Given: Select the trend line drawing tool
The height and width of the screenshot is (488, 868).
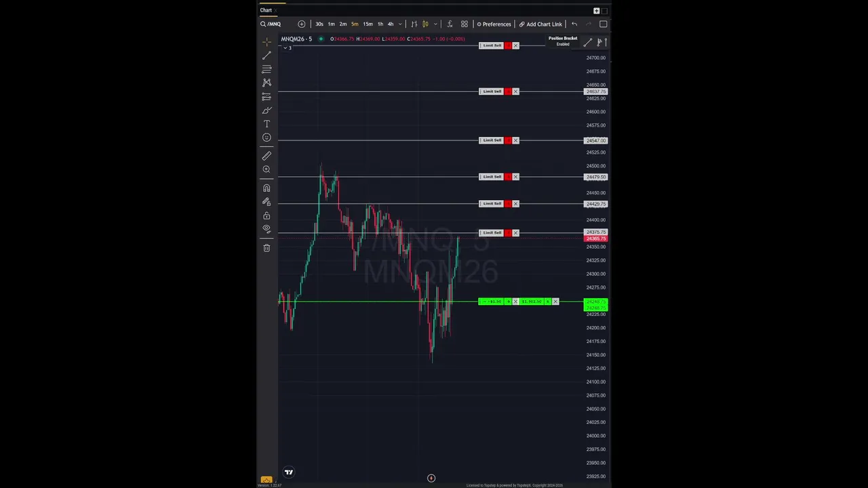Looking at the screenshot, I should pos(267,56).
